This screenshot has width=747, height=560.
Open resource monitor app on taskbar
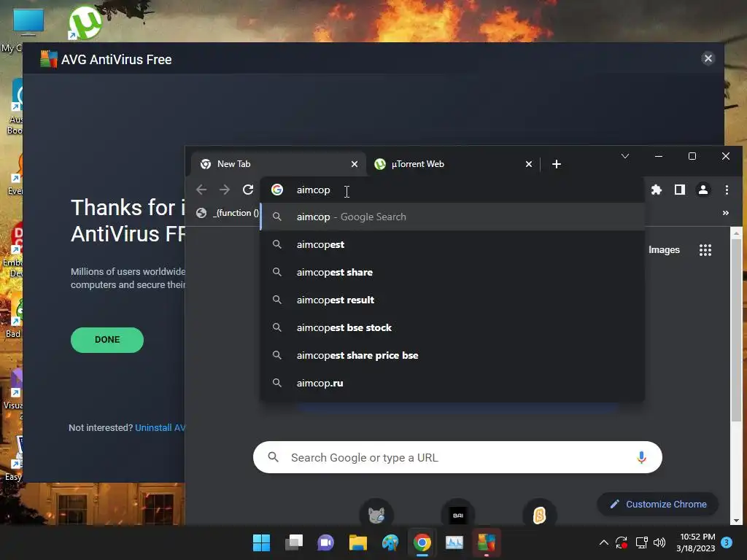[x=454, y=542]
